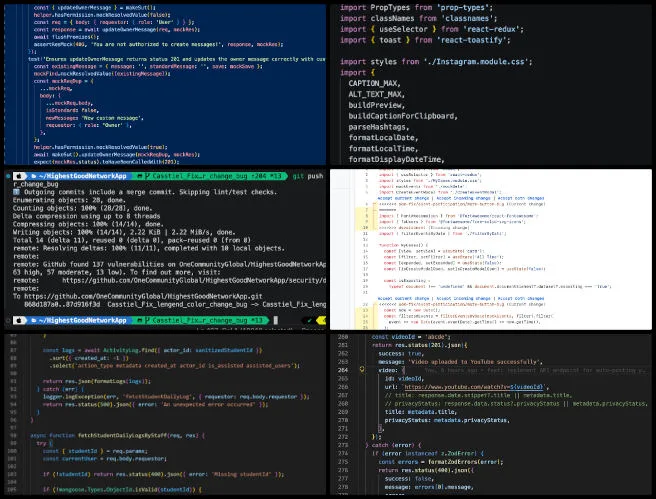Click the 'Missing studentId' error line

tap(164, 474)
